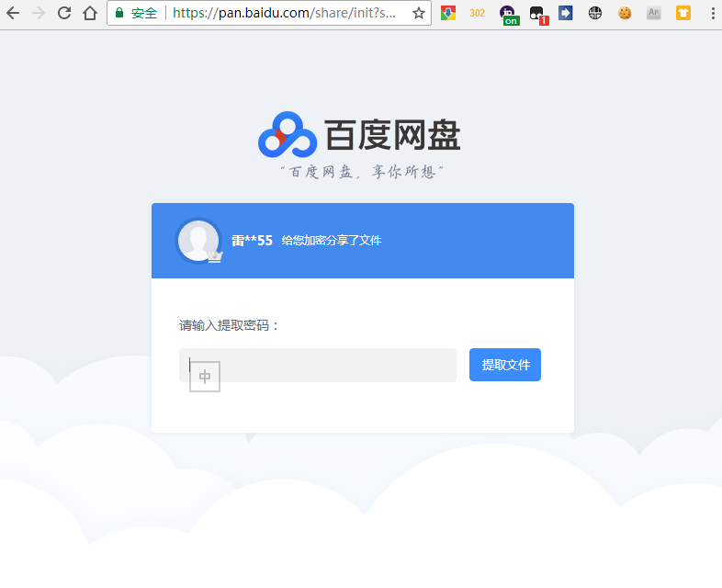
Task: Click the 请输入提取密码 label
Action: point(230,325)
